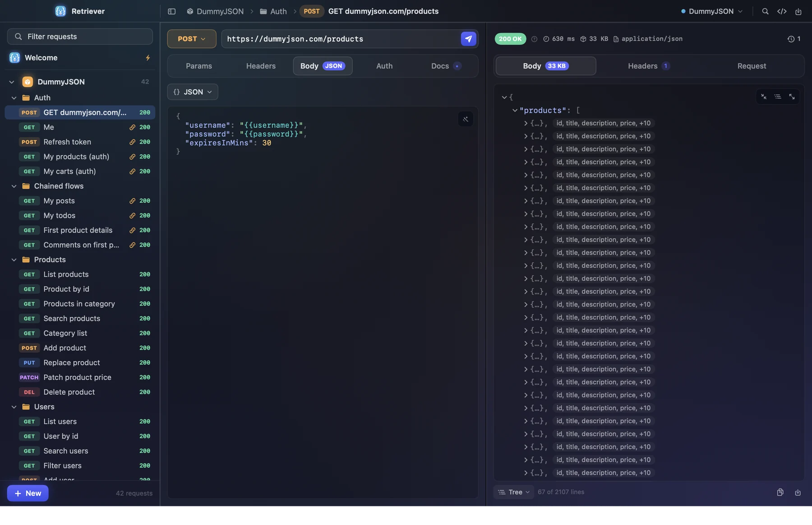Image resolution: width=812 pixels, height=525 pixels.
Task: Open response history clock icon
Action: click(x=791, y=39)
